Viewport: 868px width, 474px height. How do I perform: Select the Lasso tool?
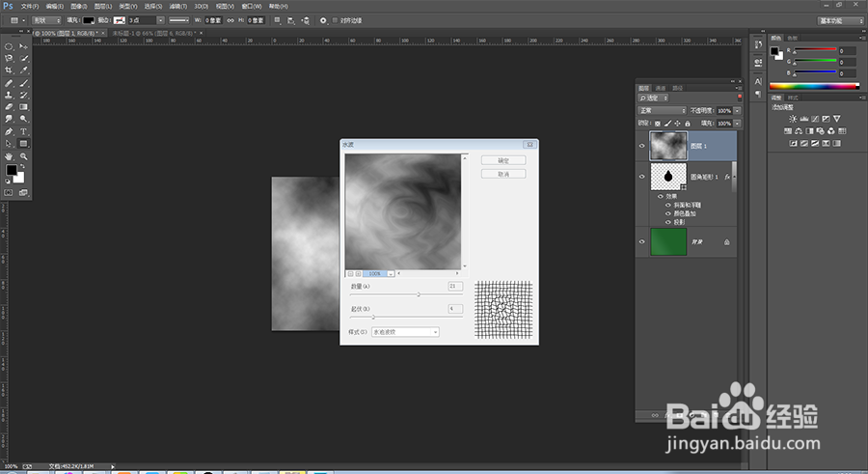click(x=9, y=58)
